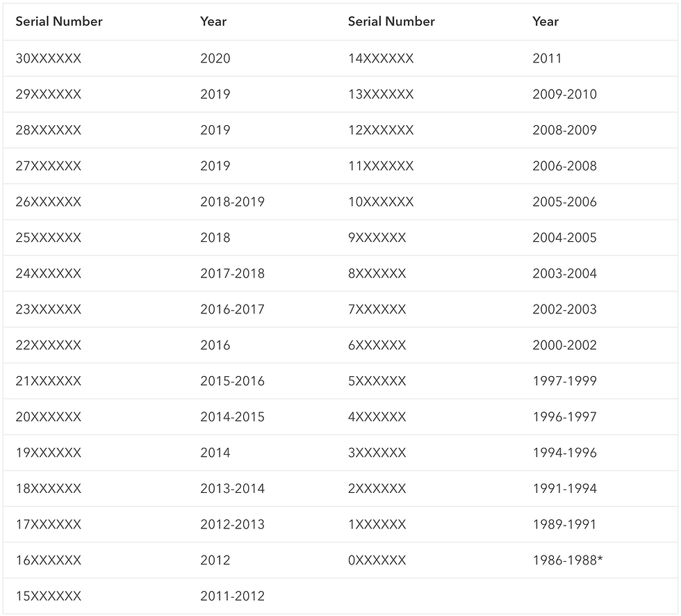The height and width of the screenshot is (616, 681).
Task: Click the 1986-1988* year cell
Action: pyautogui.click(x=567, y=560)
